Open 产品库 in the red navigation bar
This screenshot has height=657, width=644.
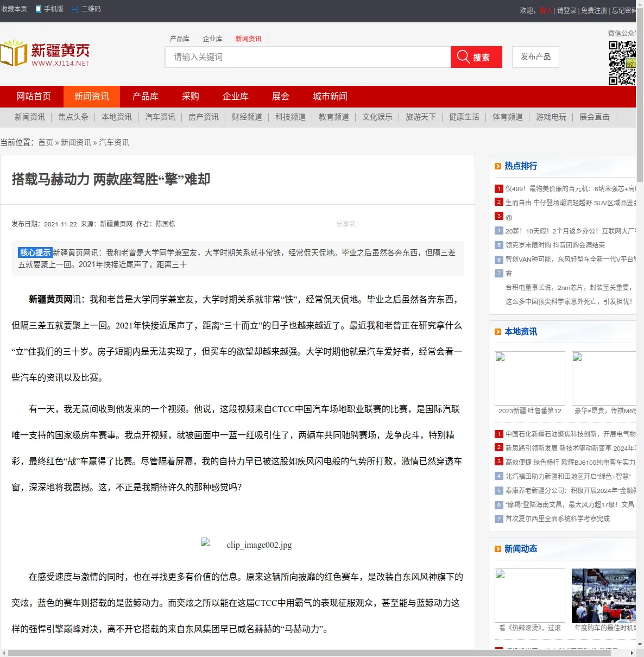tap(146, 97)
